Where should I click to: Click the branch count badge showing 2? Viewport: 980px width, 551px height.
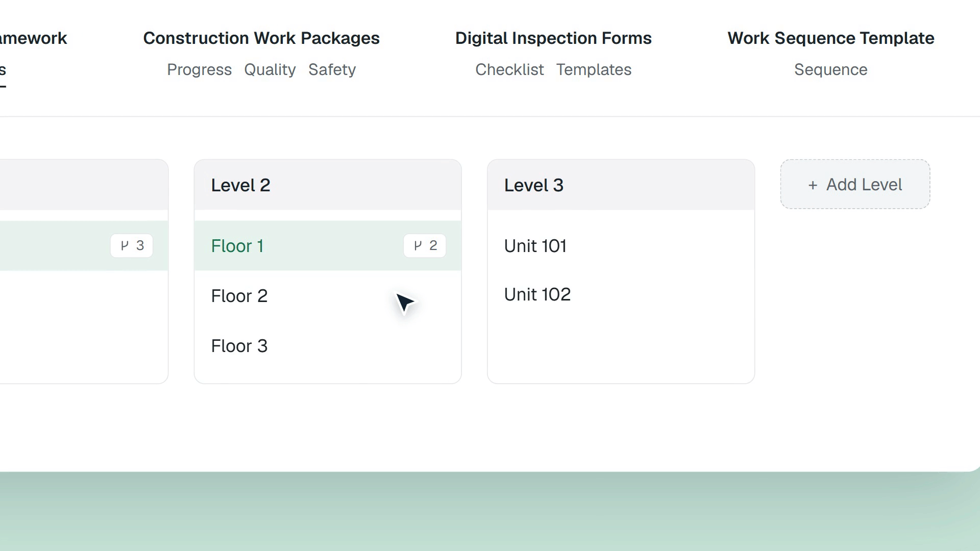pos(425,246)
